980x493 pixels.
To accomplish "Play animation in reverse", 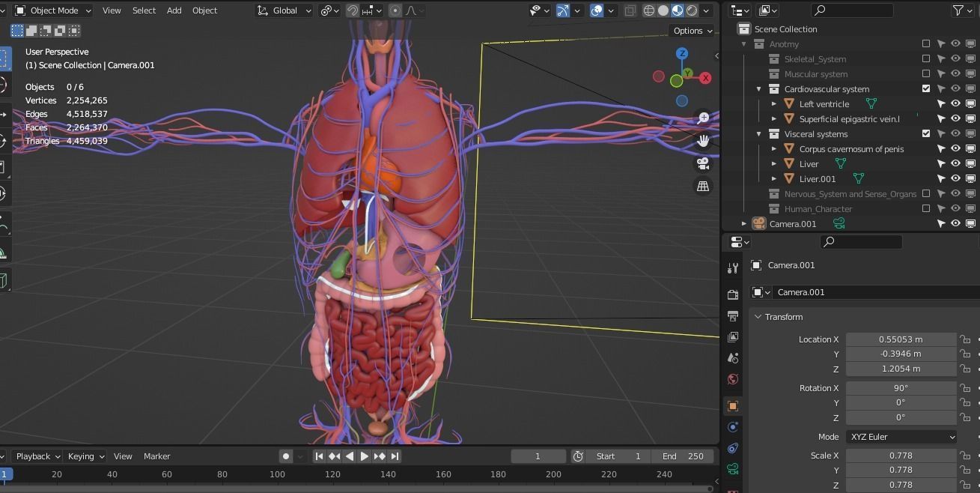I will click(349, 456).
